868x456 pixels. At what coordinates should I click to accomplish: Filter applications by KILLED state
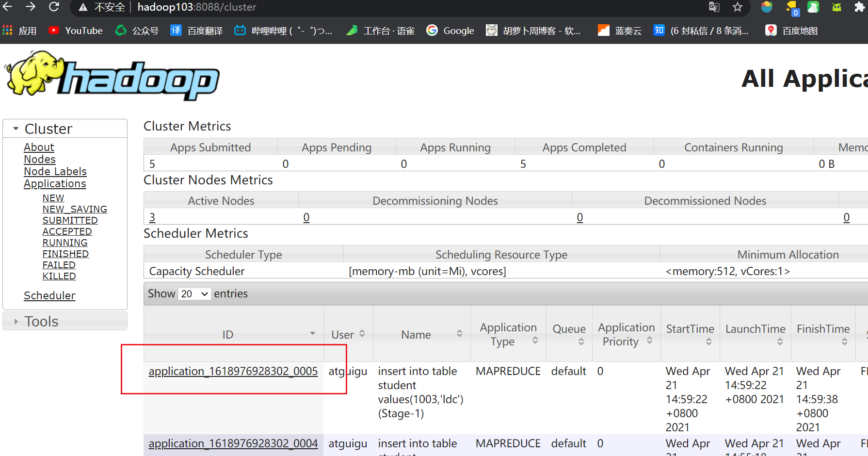59,276
